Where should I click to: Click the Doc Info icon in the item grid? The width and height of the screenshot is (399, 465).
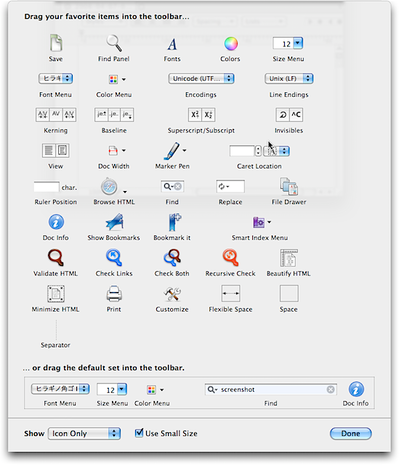pyautogui.click(x=56, y=222)
